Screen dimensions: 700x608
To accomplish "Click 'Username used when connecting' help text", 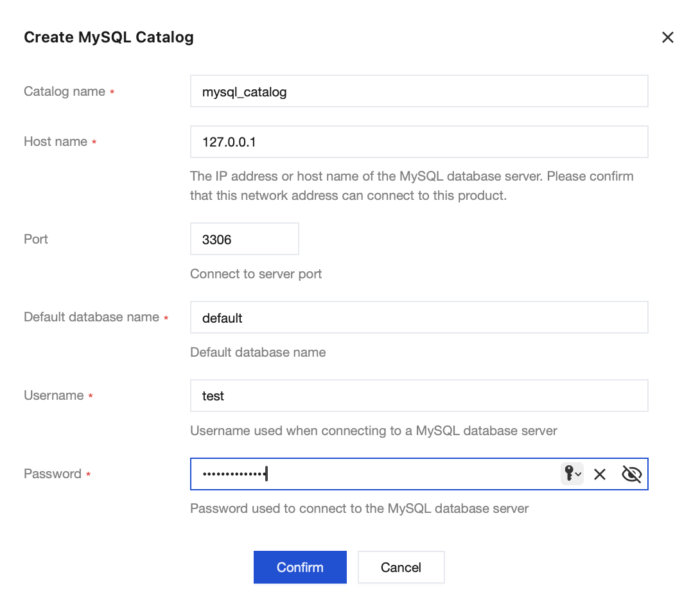I will coord(374,431).
